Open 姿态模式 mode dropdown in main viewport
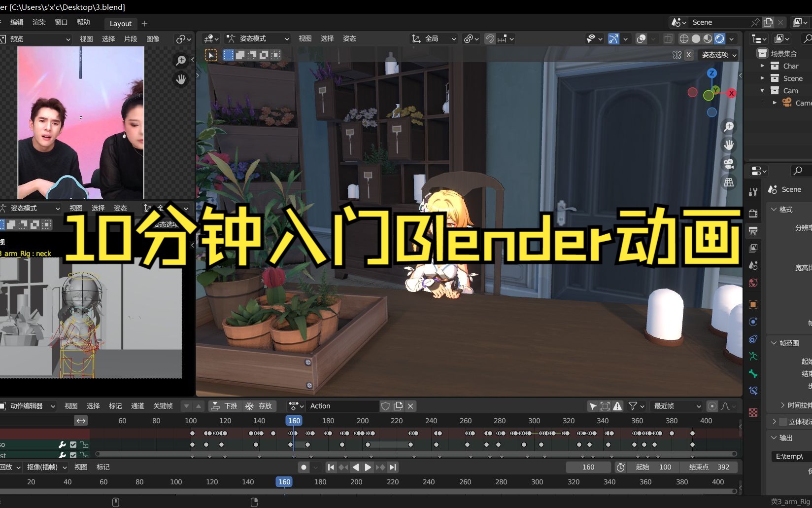Viewport: 812px width, 508px height. [x=257, y=38]
